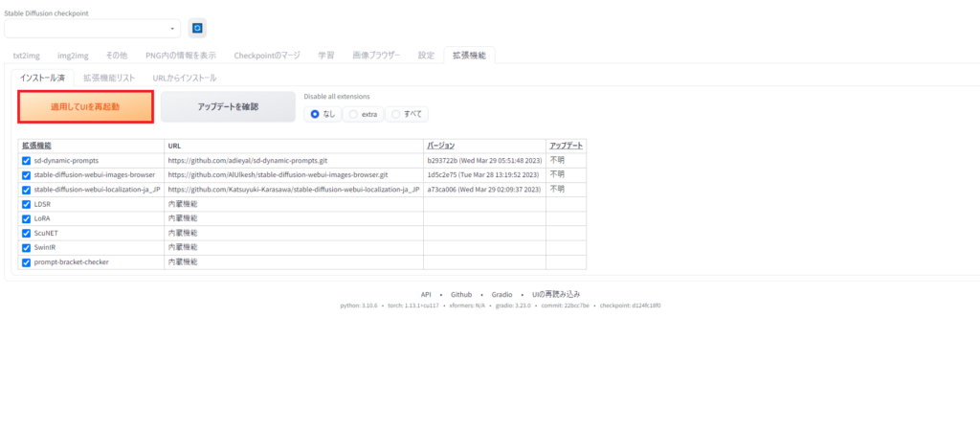This screenshot has height=431, width=980.
Task: Toggle the LoRA extension checkbox
Action: pyautogui.click(x=26, y=219)
